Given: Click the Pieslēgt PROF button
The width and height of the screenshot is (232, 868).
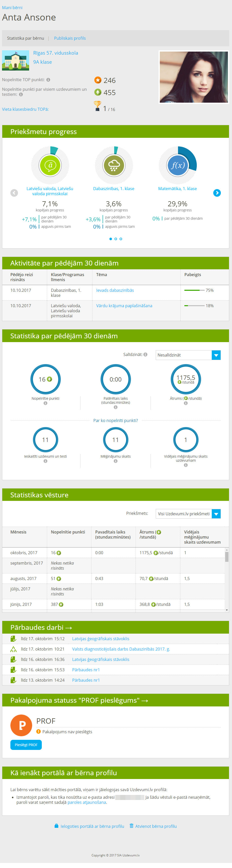Looking at the screenshot, I should 26,745.
